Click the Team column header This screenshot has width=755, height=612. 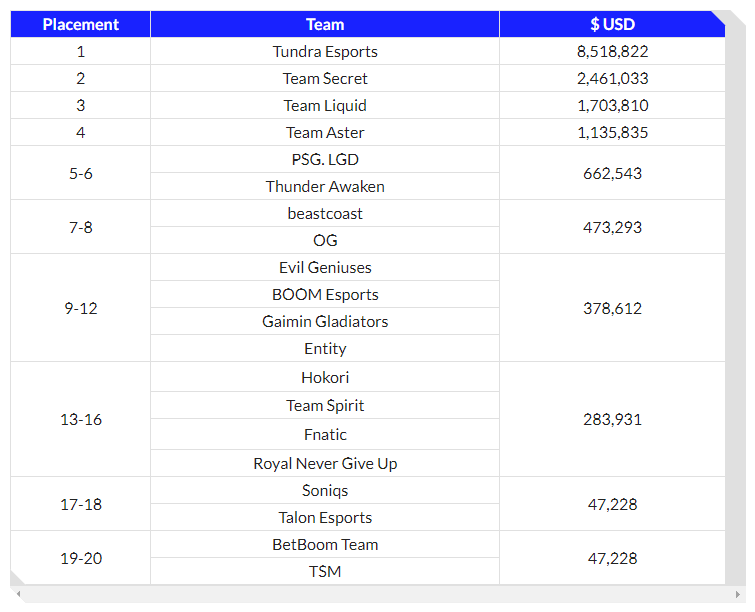point(325,24)
